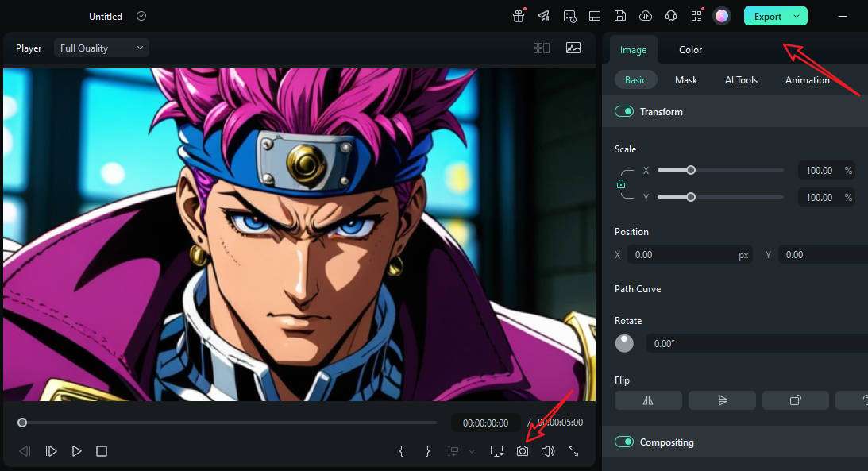
Task: Click the volume speaker icon
Action: click(x=548, y=451)
